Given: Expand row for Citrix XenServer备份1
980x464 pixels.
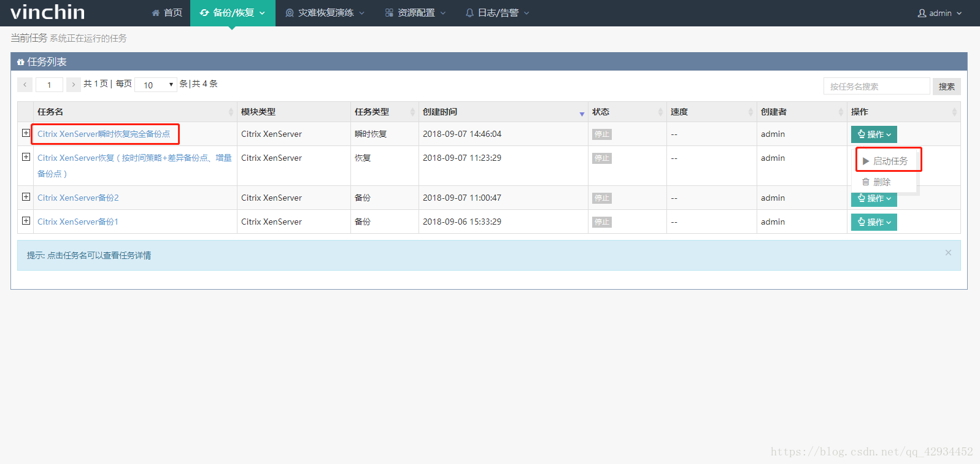Looking at the screenshot, I should [26, 221].
